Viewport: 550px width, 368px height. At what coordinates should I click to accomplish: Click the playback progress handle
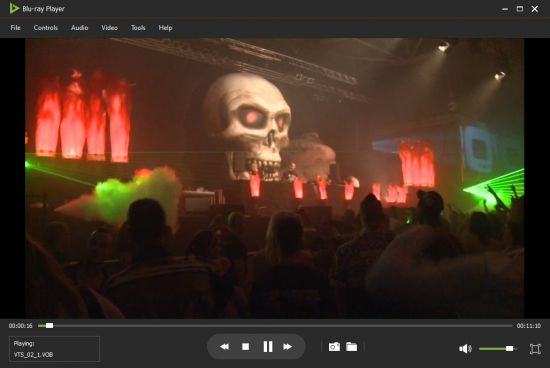point(49,326)
